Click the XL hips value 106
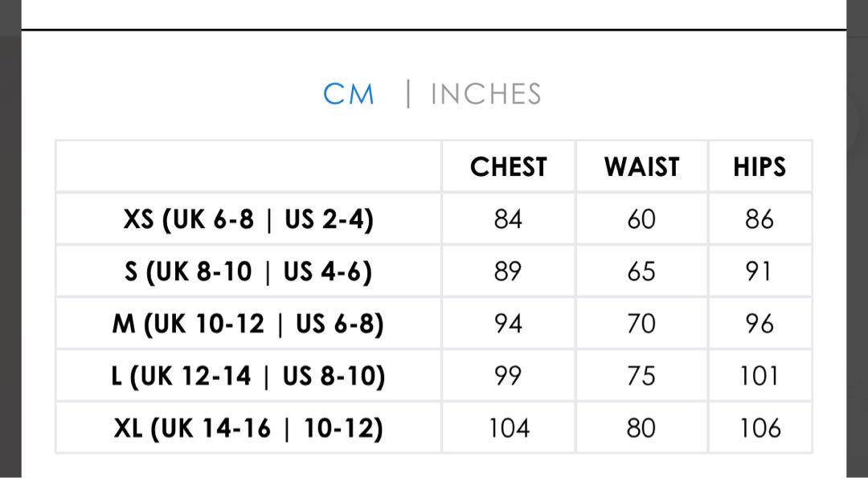868x478 pixels. (759, 428)
